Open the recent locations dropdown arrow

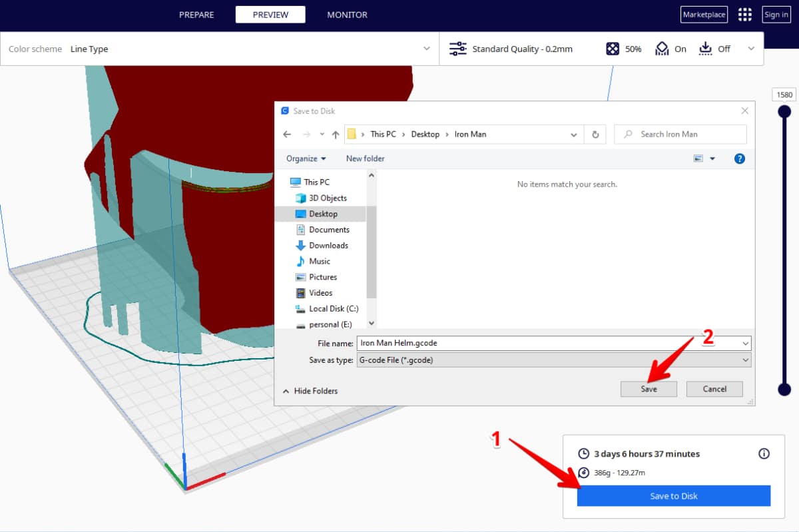pos(322,134)
